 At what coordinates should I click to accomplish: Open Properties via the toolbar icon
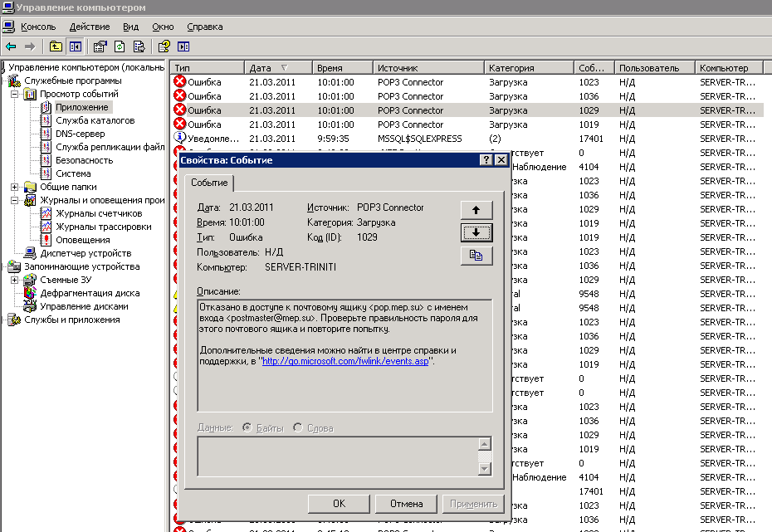(100, 46)
